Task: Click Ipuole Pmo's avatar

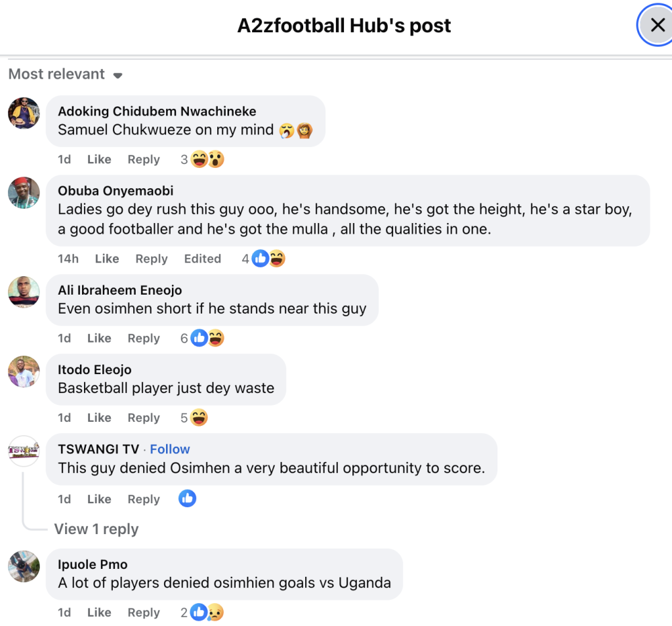Action: (x=24, y=566)
